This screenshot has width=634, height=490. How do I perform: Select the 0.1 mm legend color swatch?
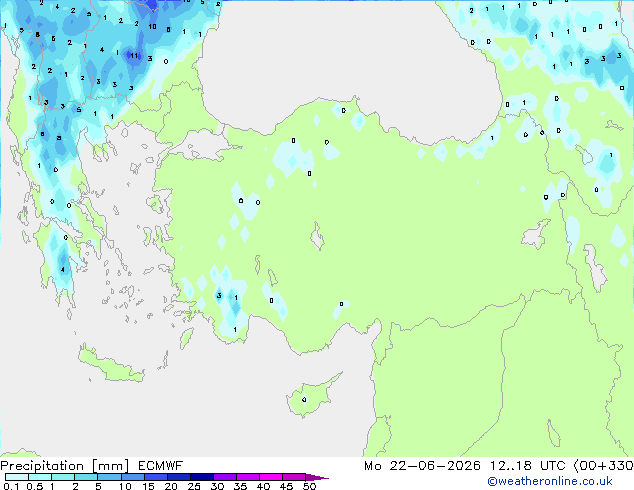coord(17,477)
